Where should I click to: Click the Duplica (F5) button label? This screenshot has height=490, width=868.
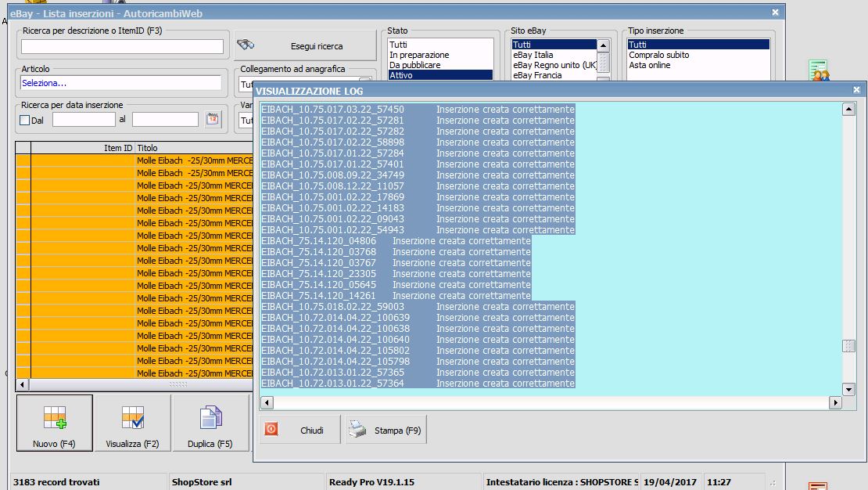(x=210, y=444)
